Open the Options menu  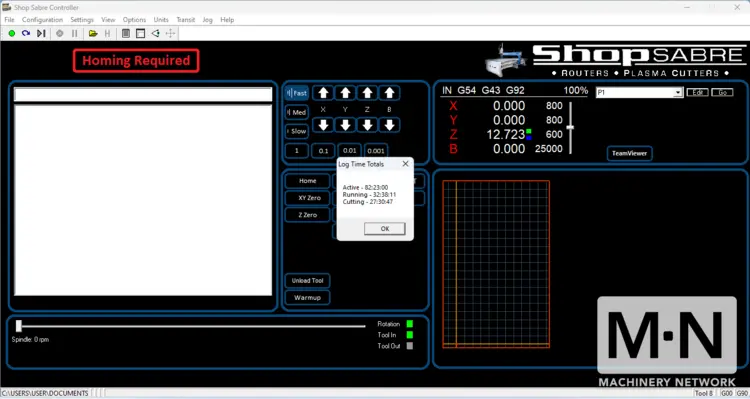click(x=134, y=20)
